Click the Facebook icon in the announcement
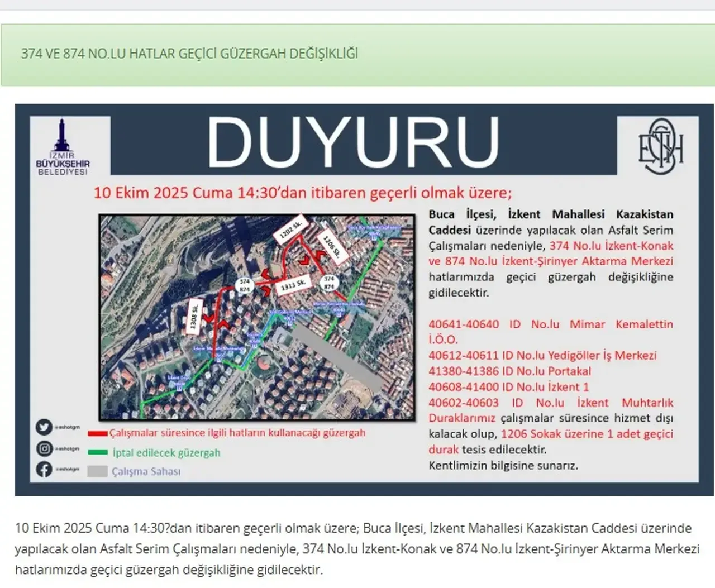Viewport: 715px width, 588px height. tap(44, 470)
